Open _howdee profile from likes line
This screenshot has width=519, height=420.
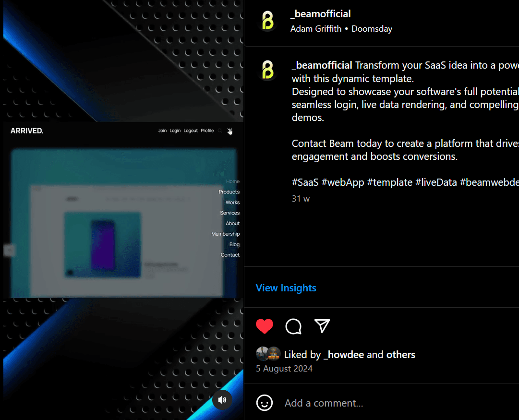click(x=344, y=354)
